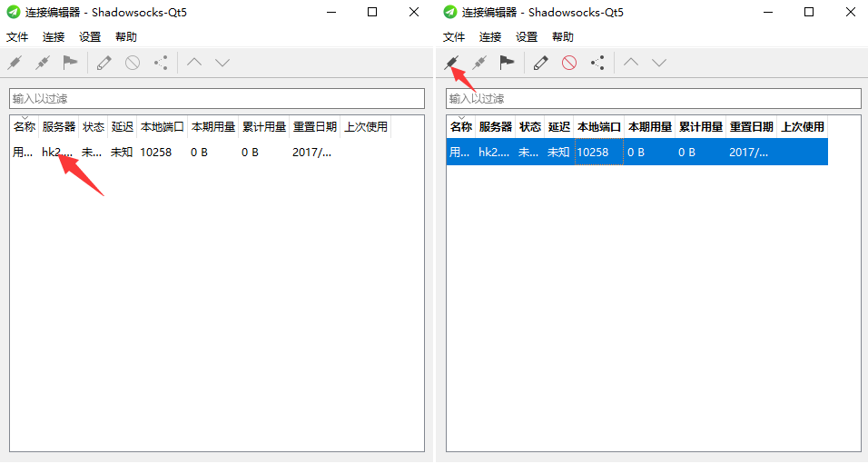Click Delete circle icon in left window
The height and width of the screenshot is (464, 868).
[133, 63]
